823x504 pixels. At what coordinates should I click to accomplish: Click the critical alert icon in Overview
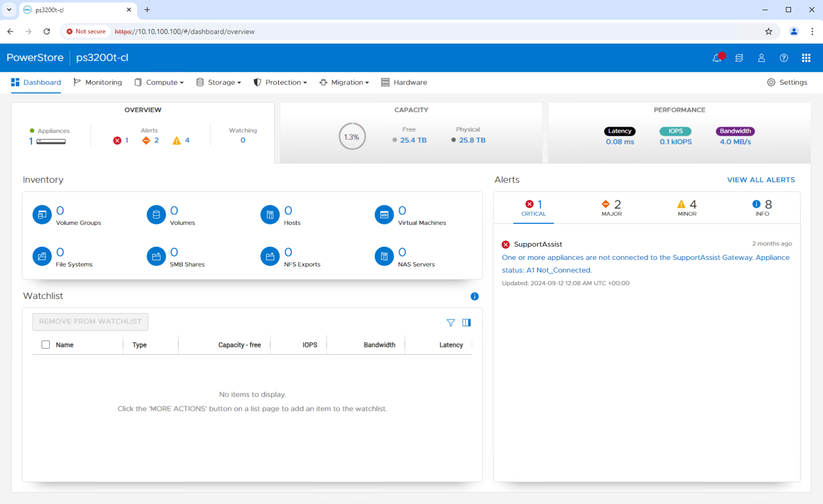coord(117,140)
